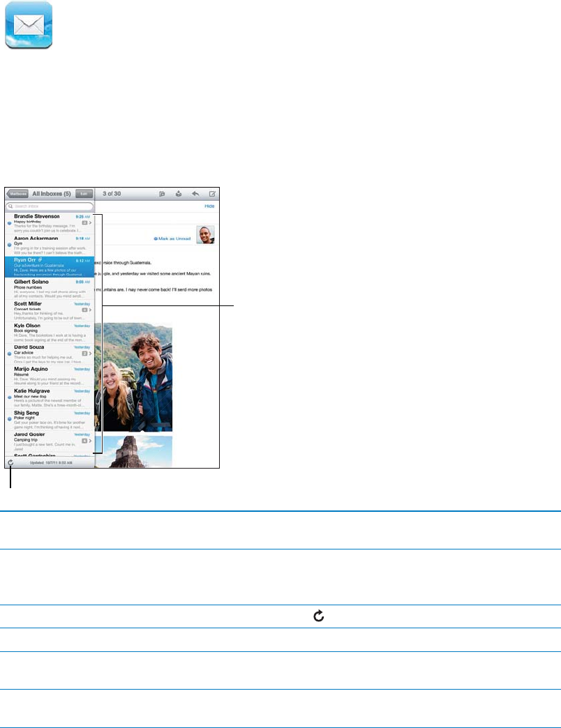Open Shig Seng's Poker night message

click(50, 420)
